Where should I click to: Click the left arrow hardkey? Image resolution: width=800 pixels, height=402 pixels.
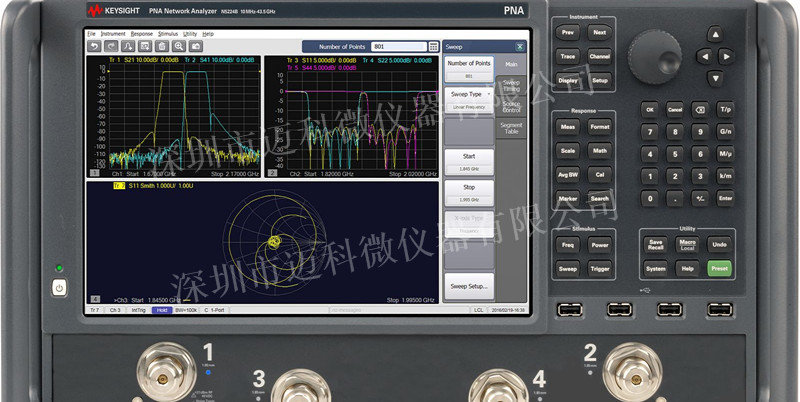pyautogui.click(x=705, y=56)
